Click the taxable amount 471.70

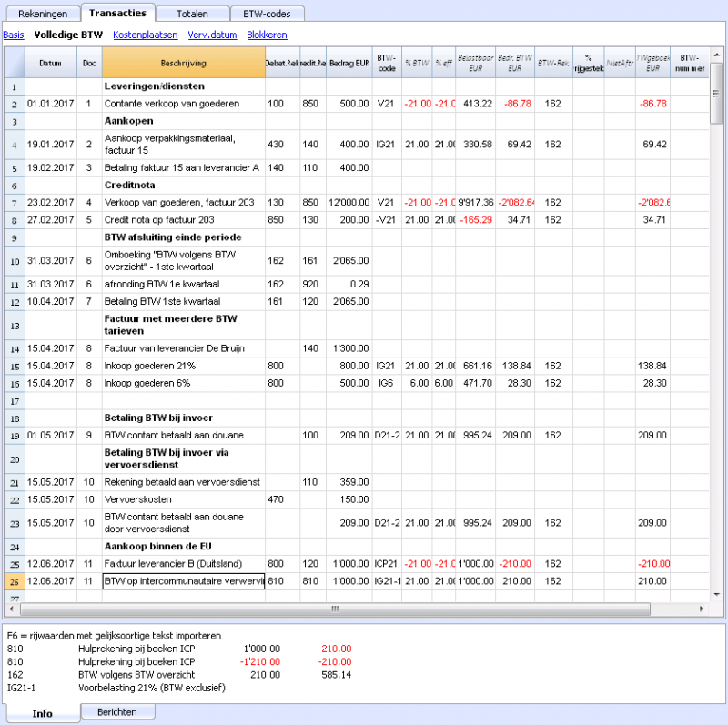tap(475, 383)
